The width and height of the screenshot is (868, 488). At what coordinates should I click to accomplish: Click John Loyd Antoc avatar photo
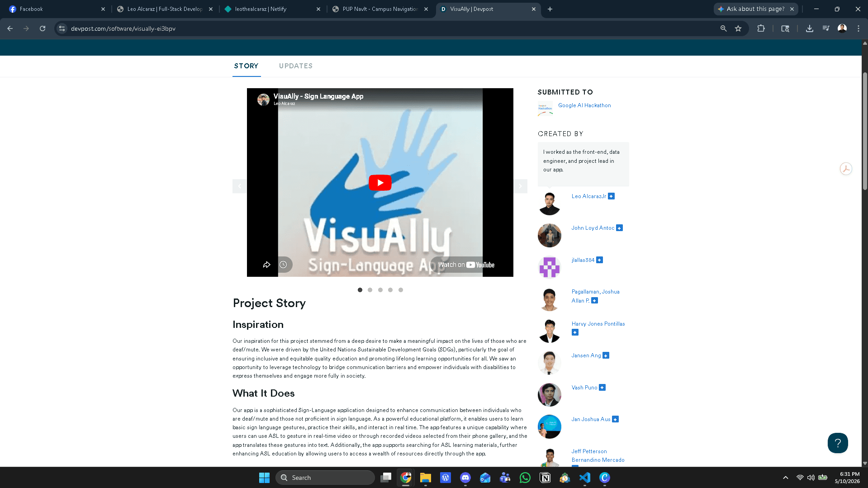[x=550, y=236]
